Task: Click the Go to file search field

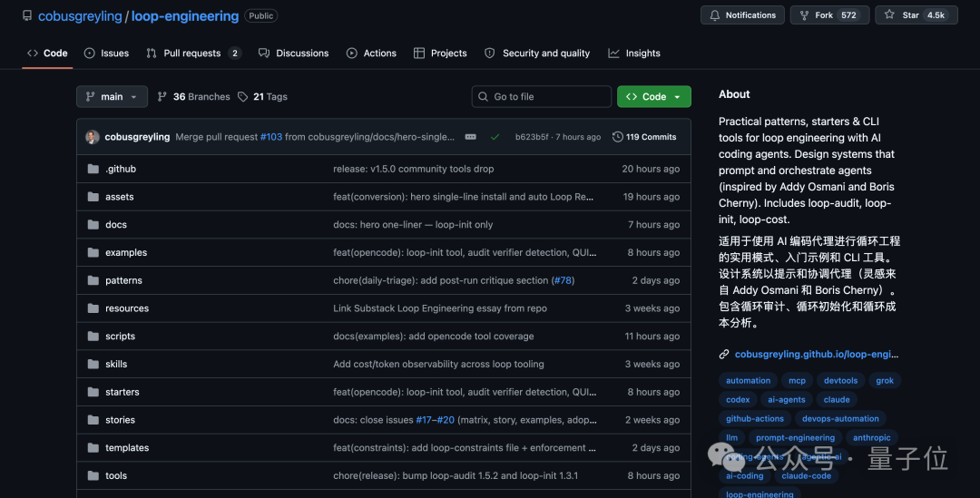Action: (x=541, y=97)
